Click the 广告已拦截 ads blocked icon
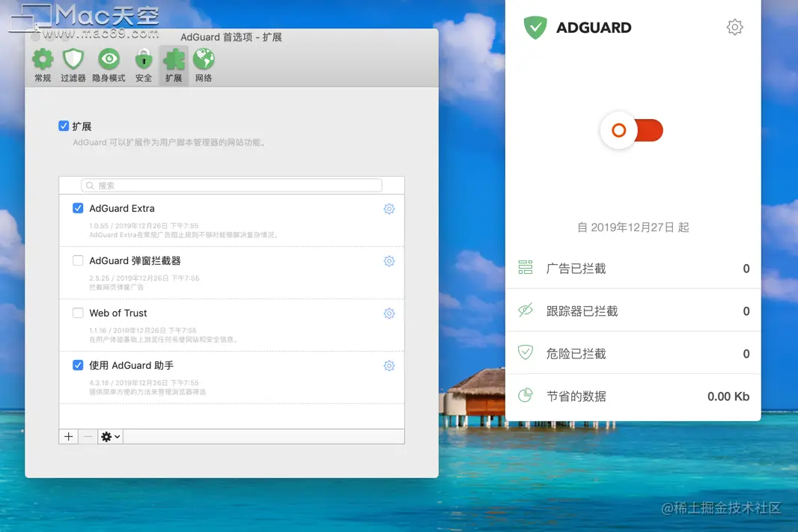The image size is (798, 532). tap(526, 267)
